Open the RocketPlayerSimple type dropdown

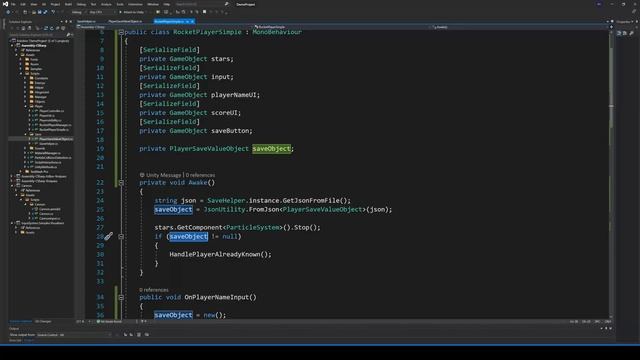point(342,27)
